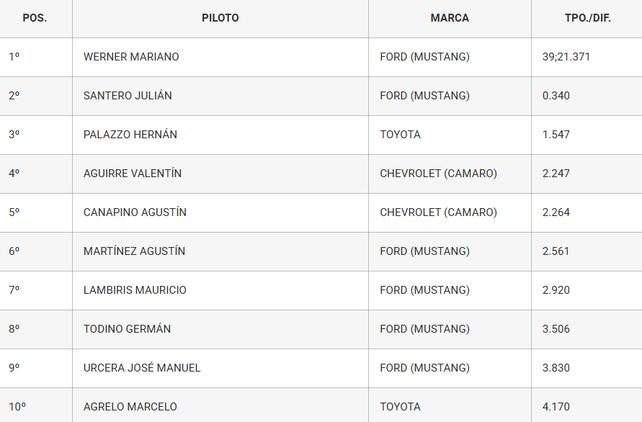Image resolution: width=642 pixels, height=422 pixels.
Task: Select TOYOTA brand in third row
Action: (x=400, y=134)
